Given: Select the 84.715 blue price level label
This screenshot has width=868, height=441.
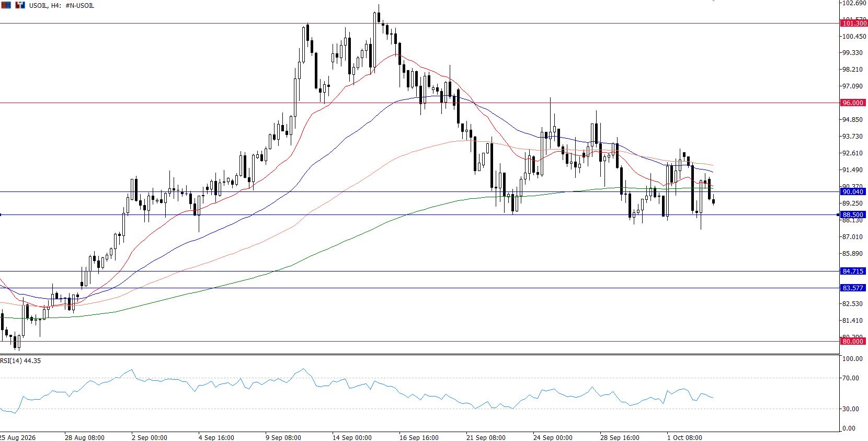Looking at the screenshot, I should point(853,272).
